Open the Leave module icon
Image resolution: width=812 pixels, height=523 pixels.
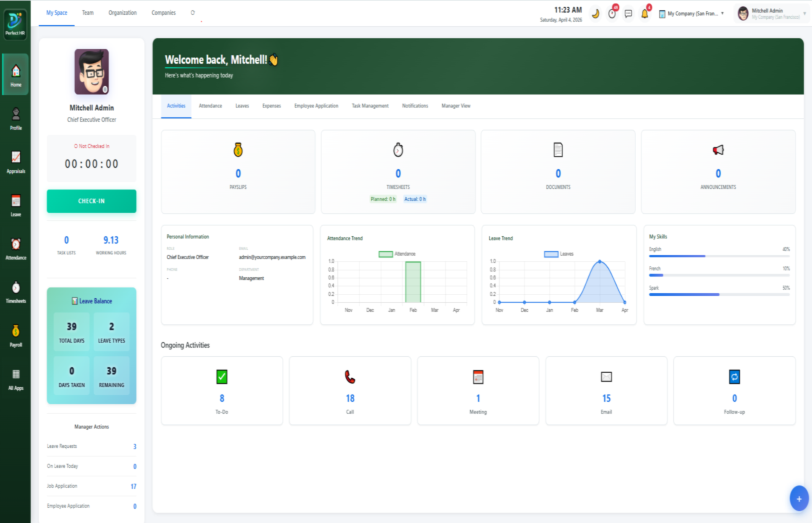tap(16, 205)
